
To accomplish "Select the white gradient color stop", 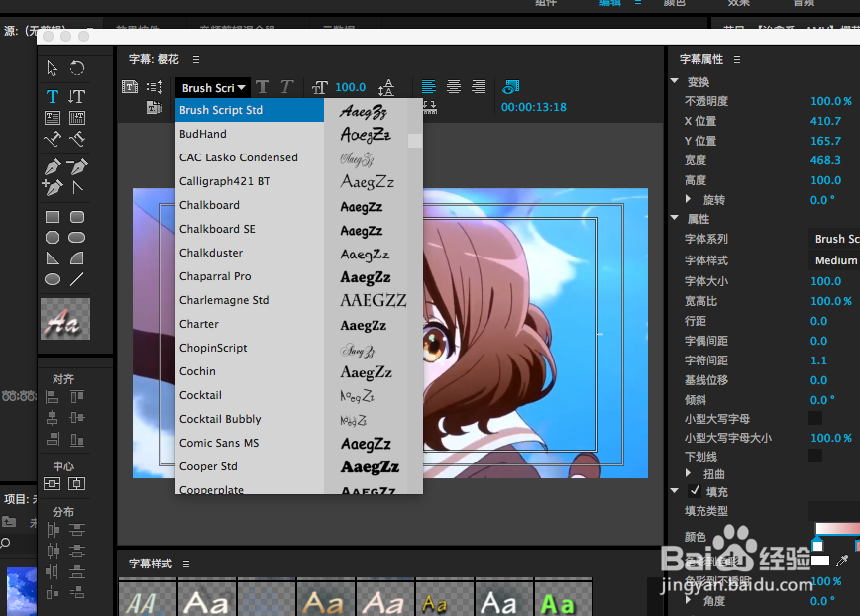I will pyautogui.click(x=817, y=544).
